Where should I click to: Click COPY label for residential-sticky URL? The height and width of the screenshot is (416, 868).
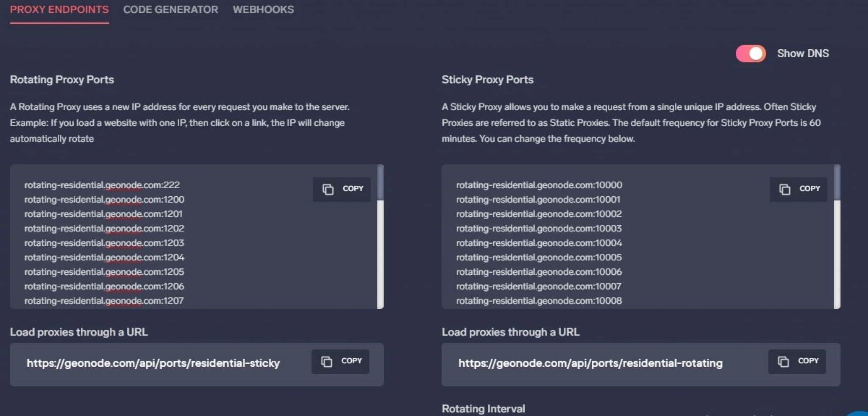point(352,360)
